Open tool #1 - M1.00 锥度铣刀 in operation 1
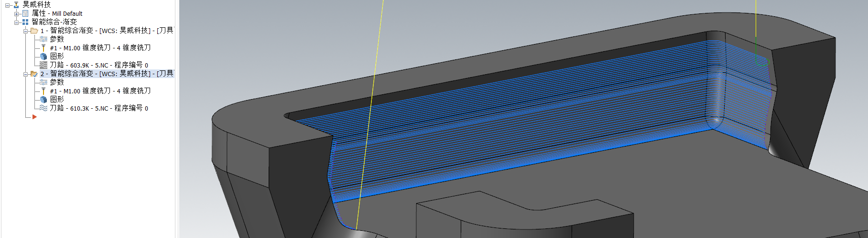 click(100, 48)
